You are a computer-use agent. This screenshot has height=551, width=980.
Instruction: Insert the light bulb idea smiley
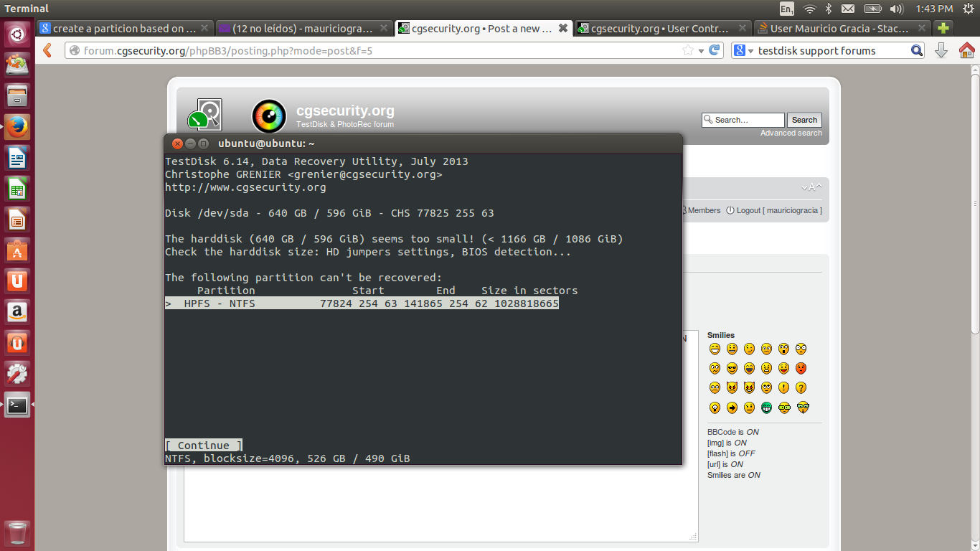point(715,408)
